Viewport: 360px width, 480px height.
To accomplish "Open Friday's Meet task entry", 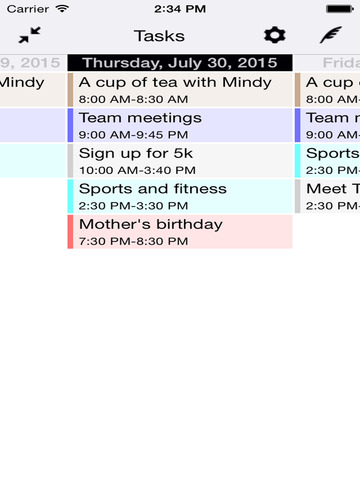I will [327, 196].
